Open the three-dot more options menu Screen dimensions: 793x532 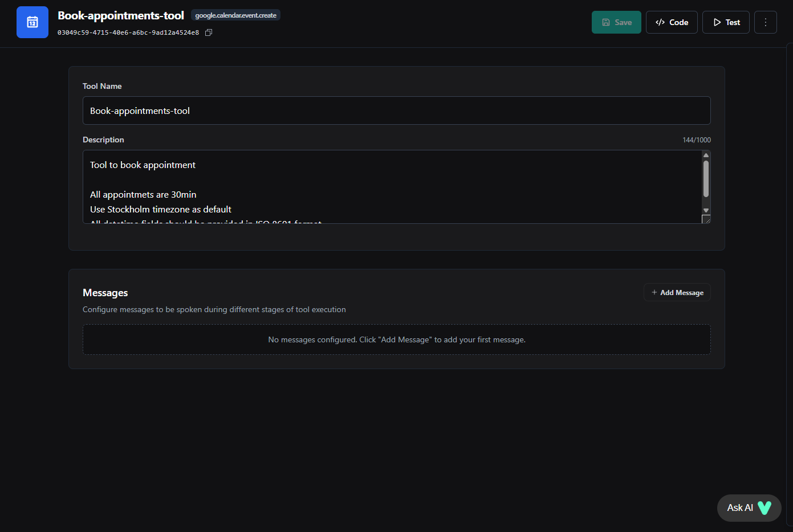tap(765, 22)
